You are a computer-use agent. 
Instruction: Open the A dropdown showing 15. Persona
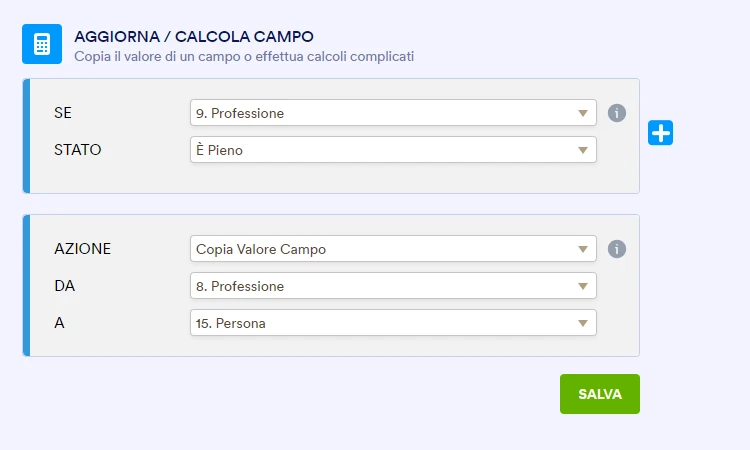393,323
